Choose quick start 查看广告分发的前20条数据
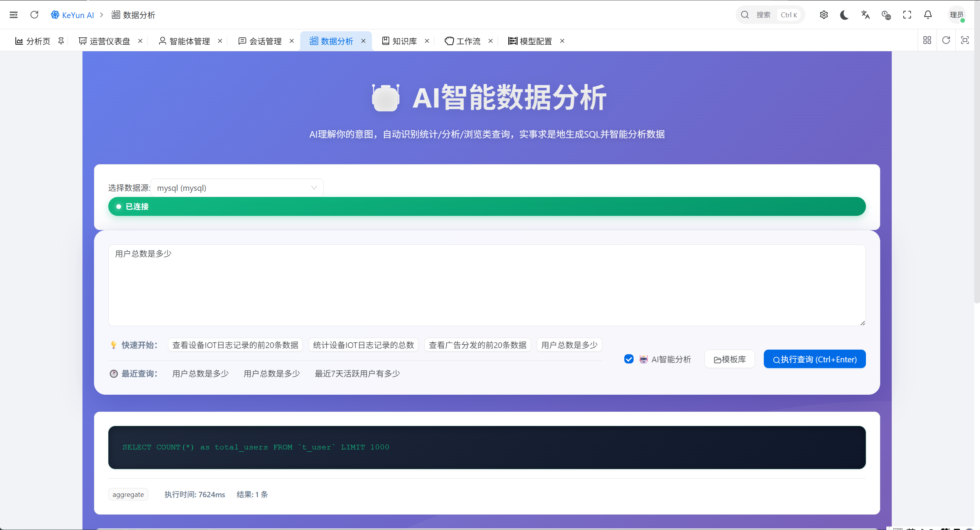This screenshot has width=980, height=530. 477,345
